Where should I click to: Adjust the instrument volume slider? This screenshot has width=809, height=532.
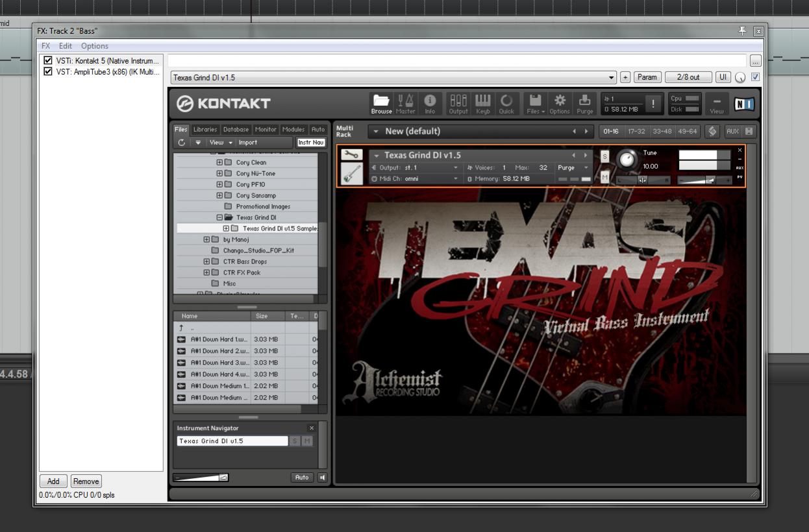point(704,180)
